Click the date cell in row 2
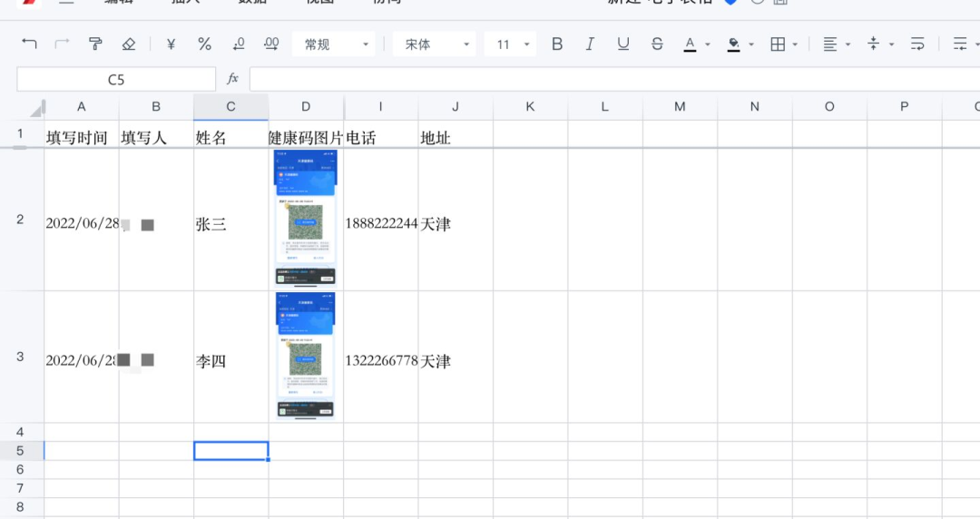Image resolution: width=980 pixels, height=519 pixels. [x=82, y=220]
